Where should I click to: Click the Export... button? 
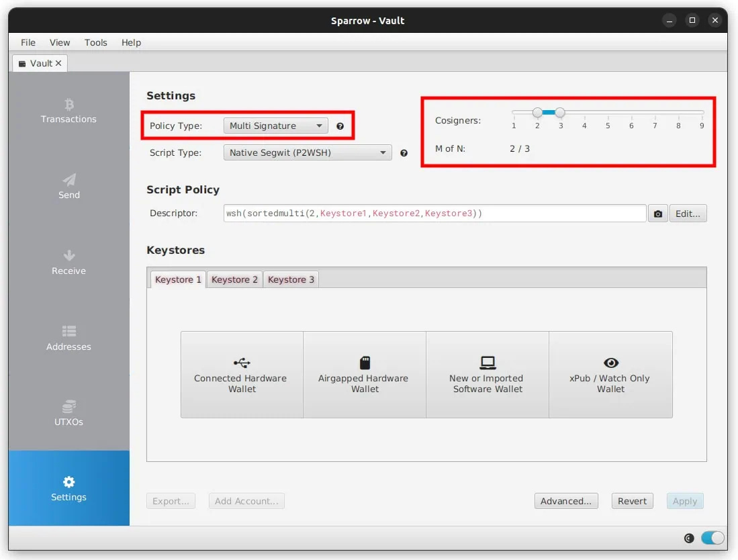[x=171, y=501]
